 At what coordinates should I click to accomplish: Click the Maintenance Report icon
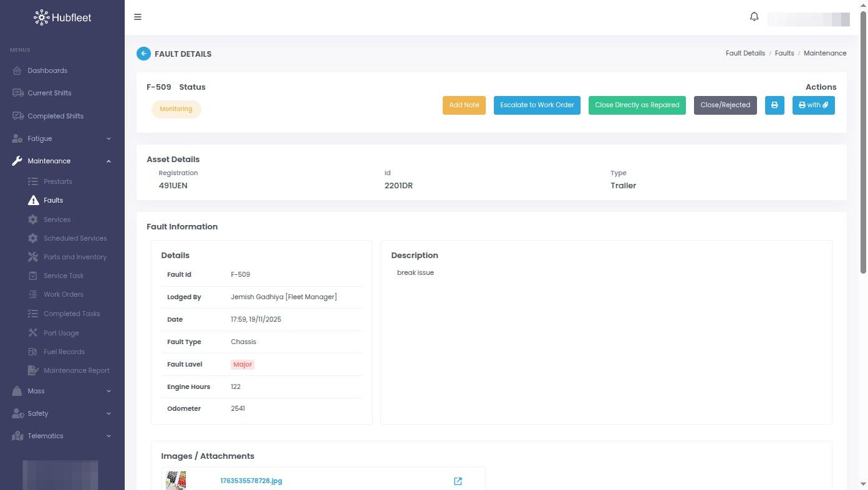click(33, 370)
